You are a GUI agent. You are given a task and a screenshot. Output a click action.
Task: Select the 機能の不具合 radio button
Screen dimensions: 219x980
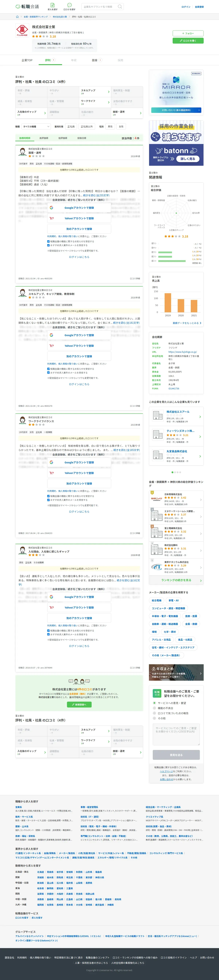(154, 708)
